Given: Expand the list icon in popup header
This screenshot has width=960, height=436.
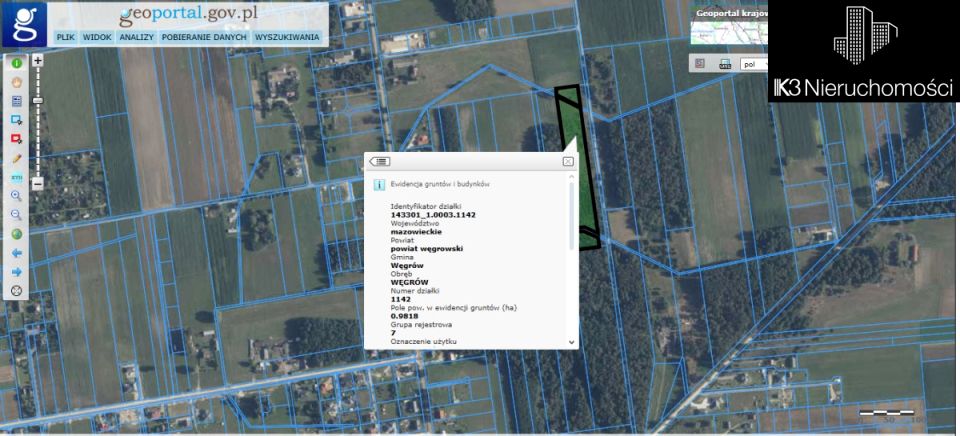Looking at the screenshot, I should [x=381, y=161].
